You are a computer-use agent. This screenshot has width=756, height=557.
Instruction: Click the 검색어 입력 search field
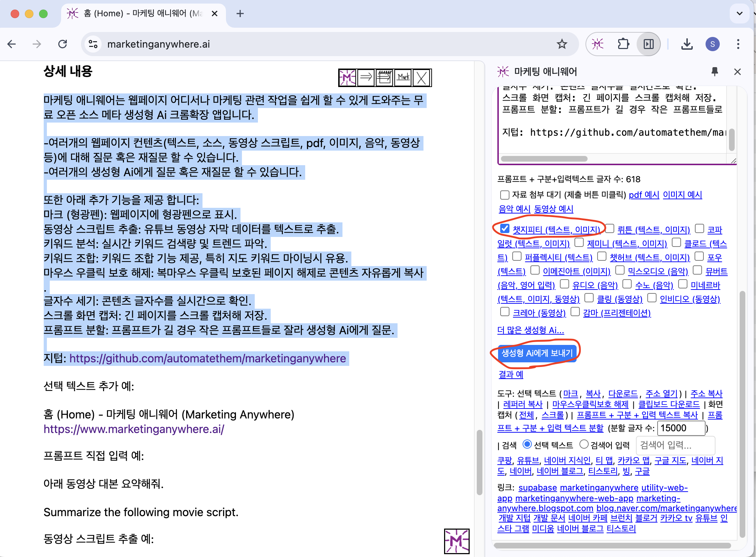coord(675,445)
